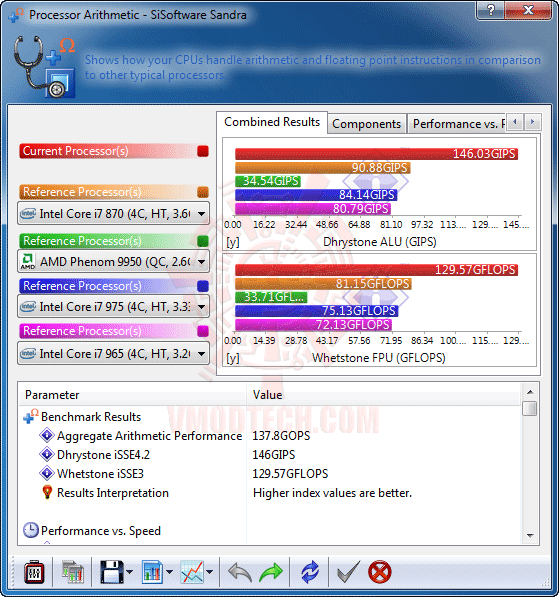
Task: Click the tab strip left scroll arrow
Action: click(x=515, y=122)
